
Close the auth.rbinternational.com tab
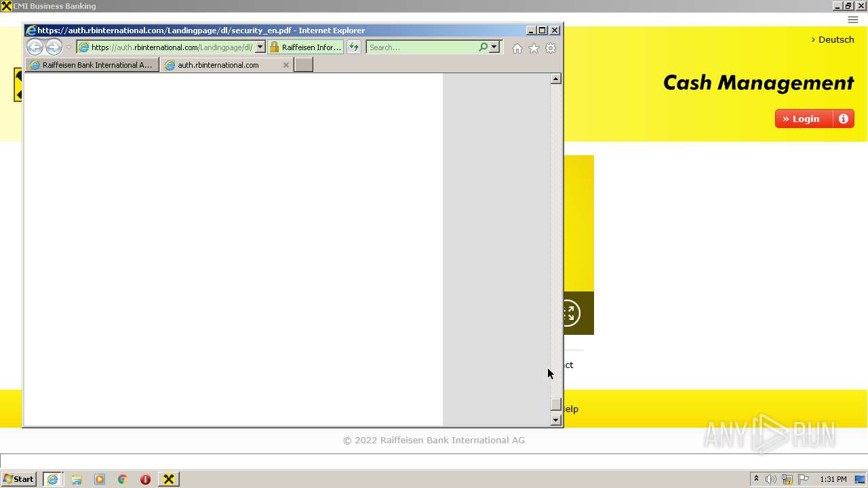[285, 65]
